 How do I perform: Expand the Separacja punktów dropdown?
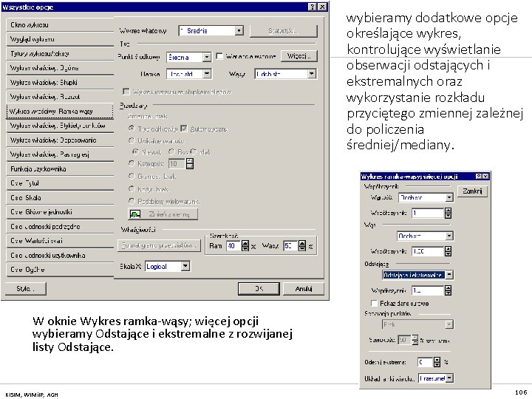click(x=449, y=324)
